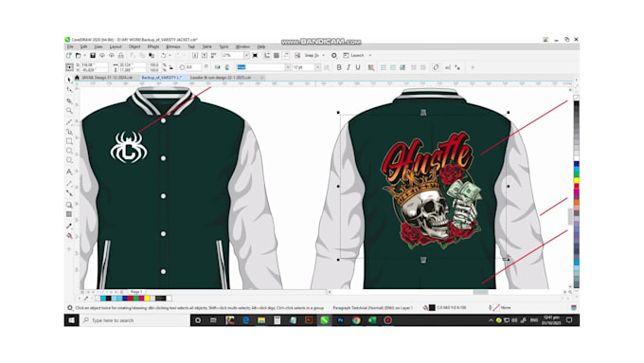Screen dimensions: 644x363
Task: Open the Layout menu
Action: [x=116, y=46]
